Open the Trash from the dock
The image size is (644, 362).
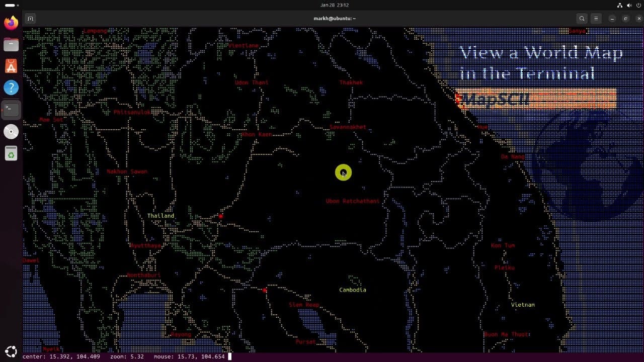[x=11, y=153]
